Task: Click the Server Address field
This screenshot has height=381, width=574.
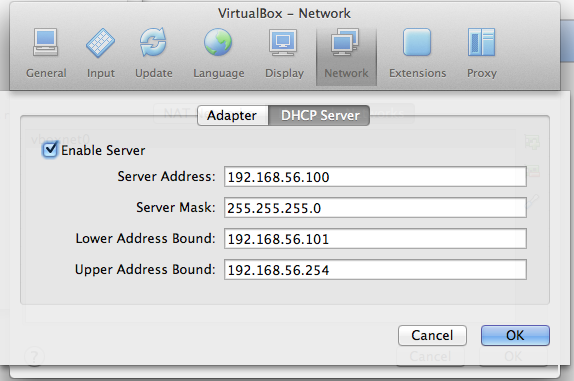Action: tap(375, 177)
